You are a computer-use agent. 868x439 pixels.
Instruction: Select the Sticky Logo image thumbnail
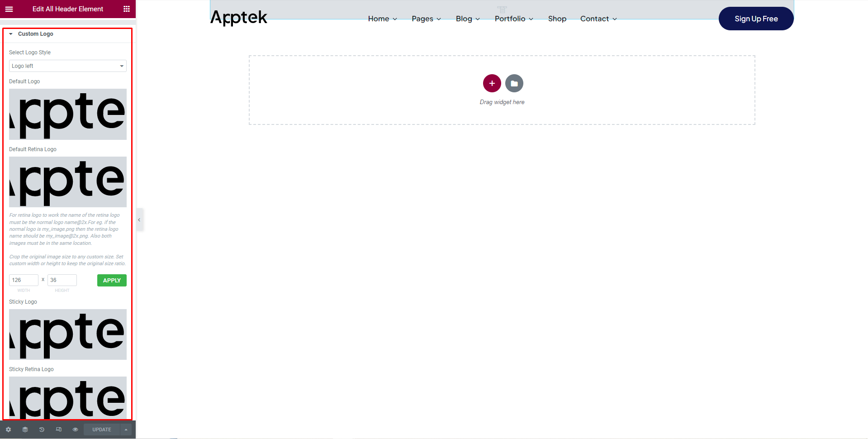pyautogui.click(x=68, y=334)
